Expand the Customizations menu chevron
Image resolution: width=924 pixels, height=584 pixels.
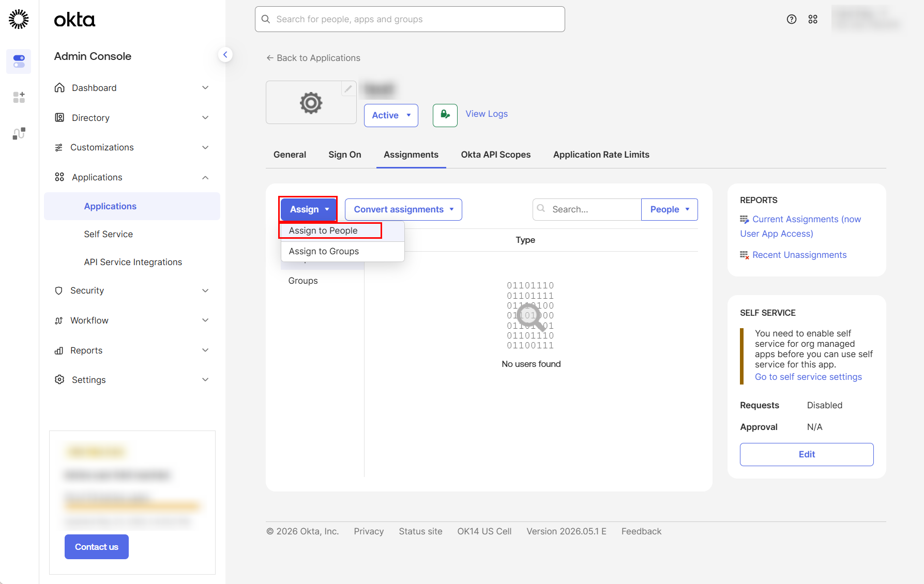coord(205,148)
